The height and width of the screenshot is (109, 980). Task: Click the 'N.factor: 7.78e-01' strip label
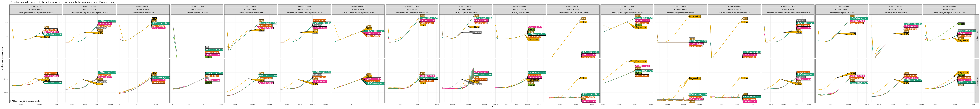coord(36,7)
